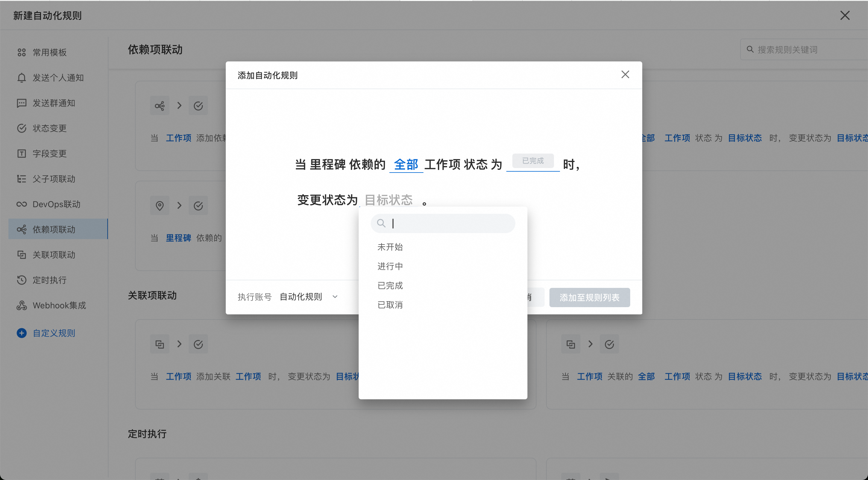Open the 已完成 status selector in condition
The image size is (868, 480).
point(533,162)
